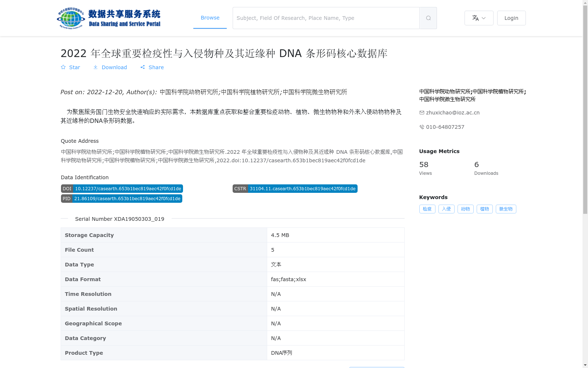The height and width of the screenshot is (368, 588).
Task: Click the Star icon under the title
Action: click(x=63, y=67)
